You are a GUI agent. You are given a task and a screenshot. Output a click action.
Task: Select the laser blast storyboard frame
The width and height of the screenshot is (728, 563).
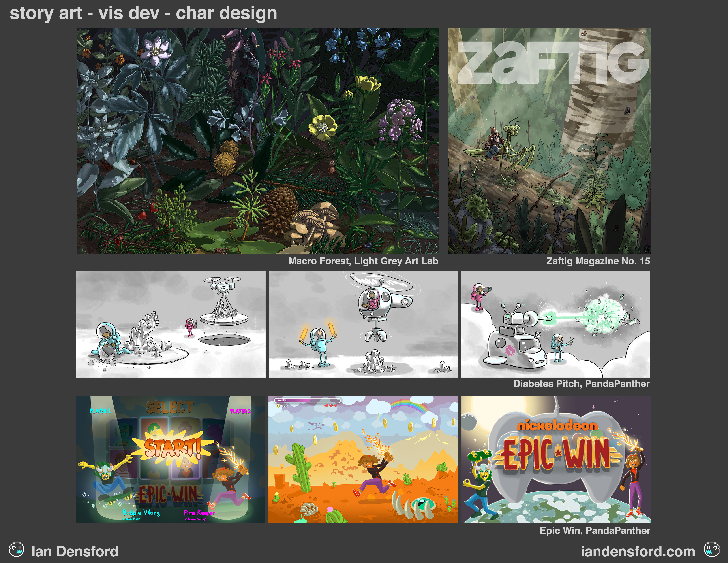(555, 324)
